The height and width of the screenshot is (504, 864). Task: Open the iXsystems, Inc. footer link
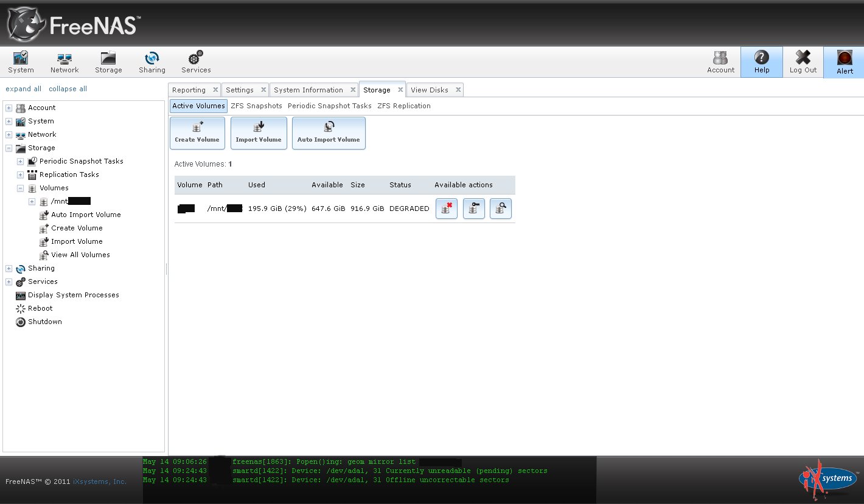click(x=100, y=482)
